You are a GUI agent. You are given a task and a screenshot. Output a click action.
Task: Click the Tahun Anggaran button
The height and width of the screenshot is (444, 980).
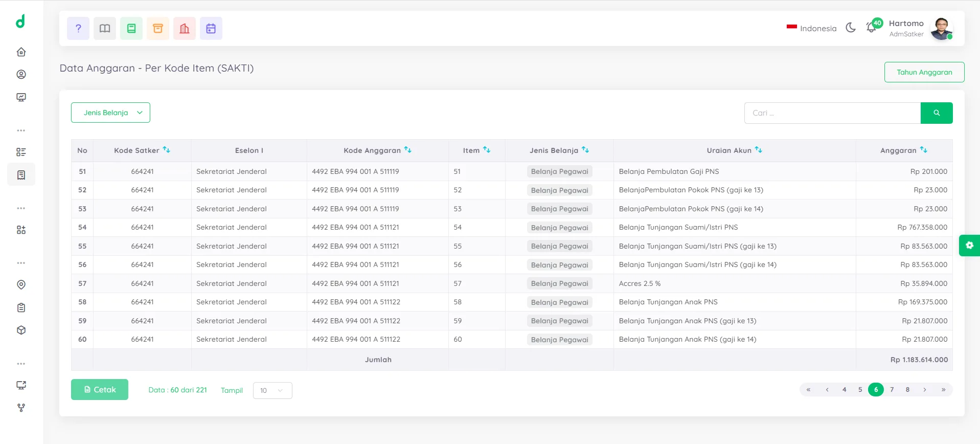[x=924, y=72]
